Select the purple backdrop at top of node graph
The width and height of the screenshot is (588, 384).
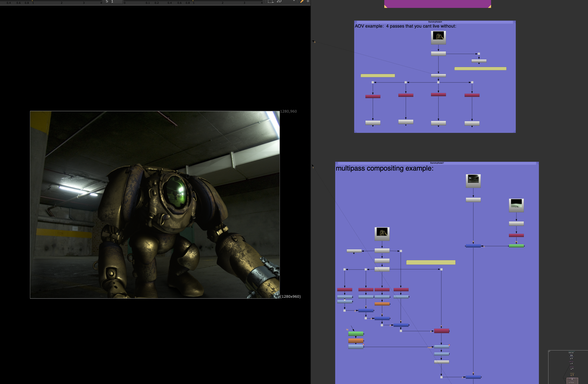coord(437,4)
